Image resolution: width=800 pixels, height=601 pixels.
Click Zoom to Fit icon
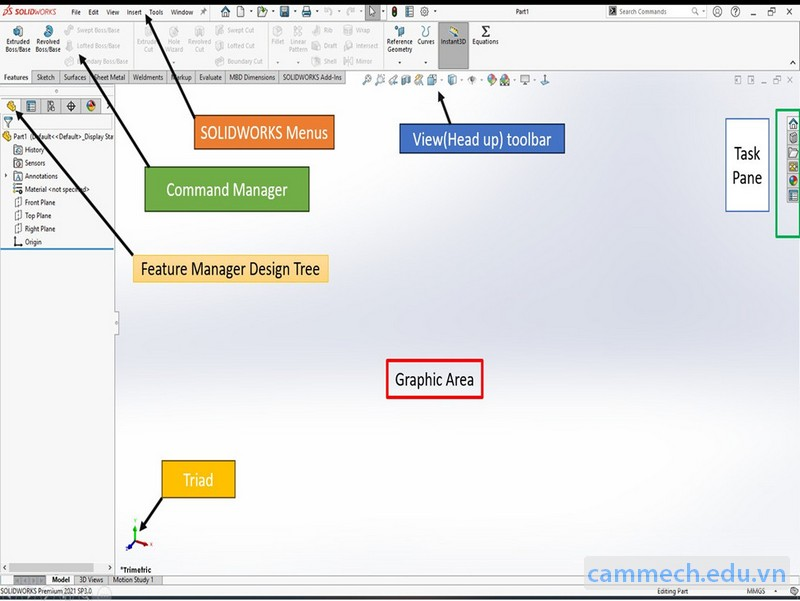(x=367, y=80)
